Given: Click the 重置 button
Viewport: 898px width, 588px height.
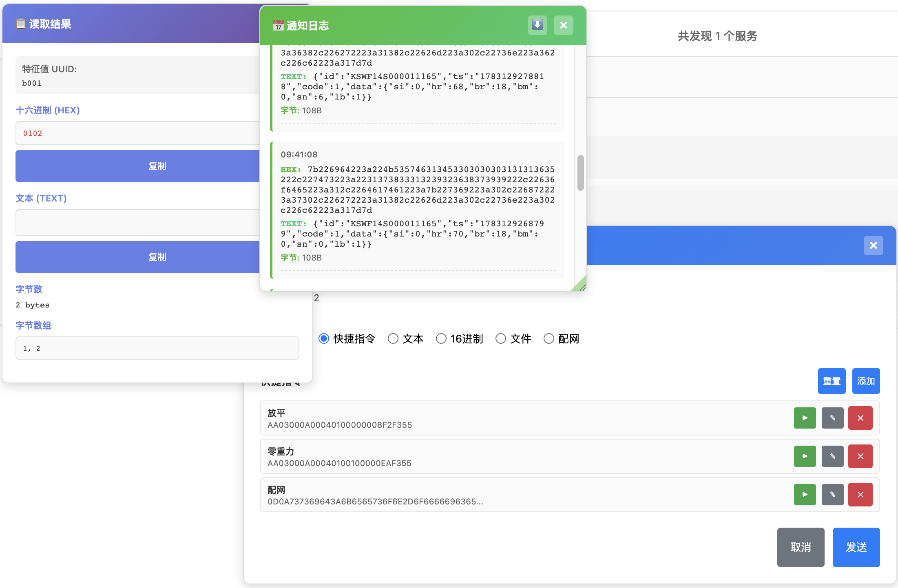Looking at the screenshot, I should click(x=832, y=381).
